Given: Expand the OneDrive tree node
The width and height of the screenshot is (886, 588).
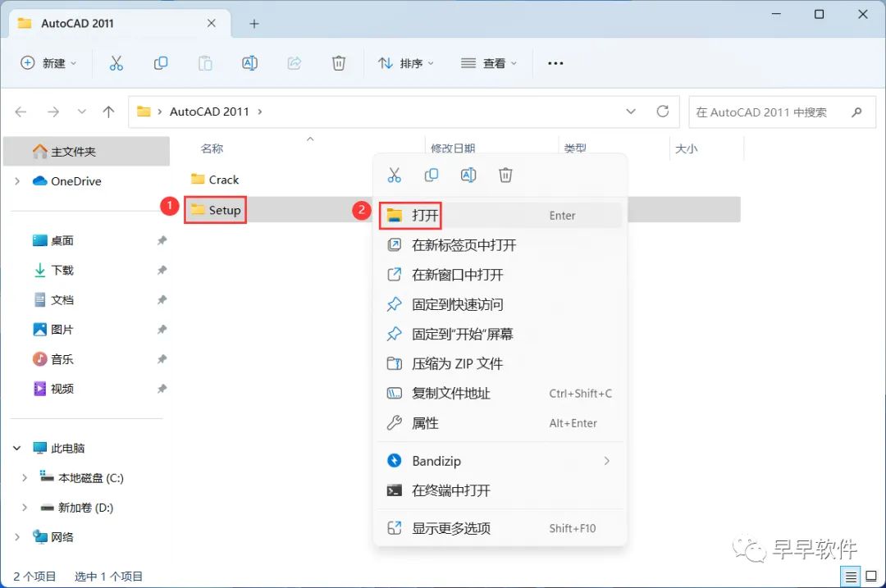Looking at the screenshot, I should pos(17,181).
